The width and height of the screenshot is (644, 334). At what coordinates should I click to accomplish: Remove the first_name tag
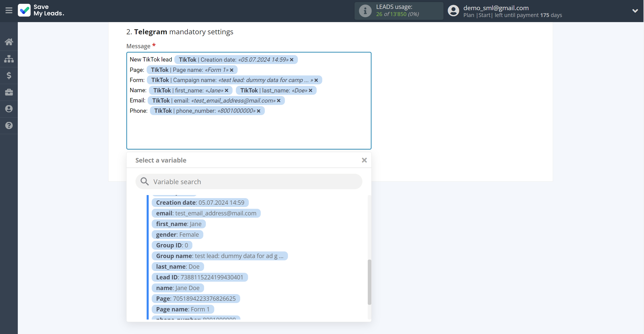[226, 90]
